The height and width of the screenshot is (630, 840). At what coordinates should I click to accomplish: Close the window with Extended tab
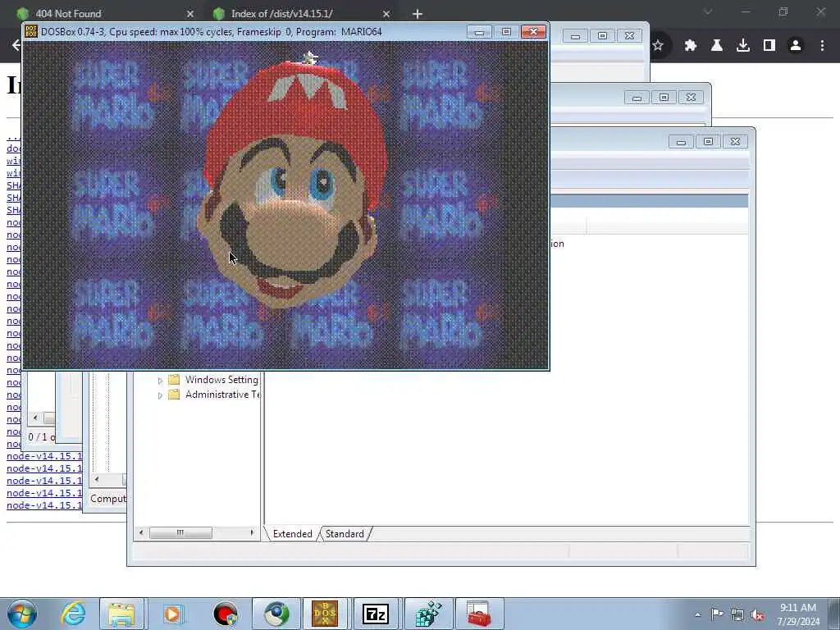(x=735, y=142)
